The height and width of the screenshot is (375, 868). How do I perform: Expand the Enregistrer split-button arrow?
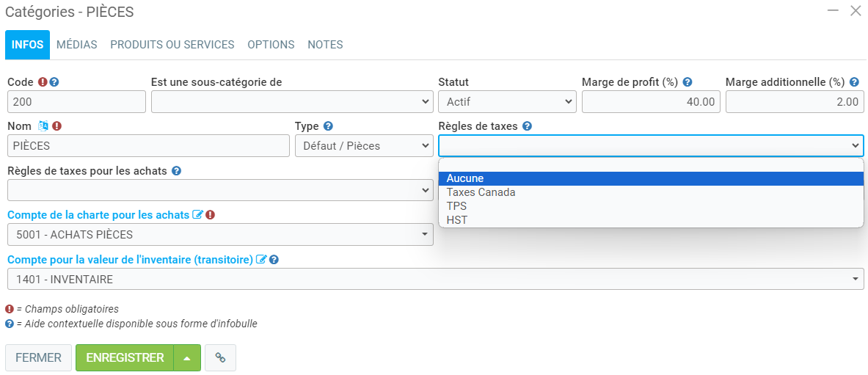tap(187, 358)
